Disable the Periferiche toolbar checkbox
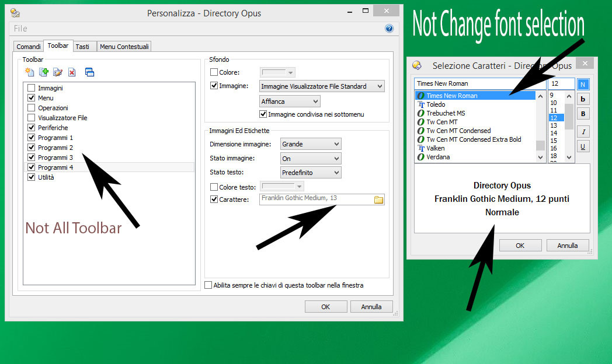612x364 pixels. pyautogui.click(x=31, y=127)
